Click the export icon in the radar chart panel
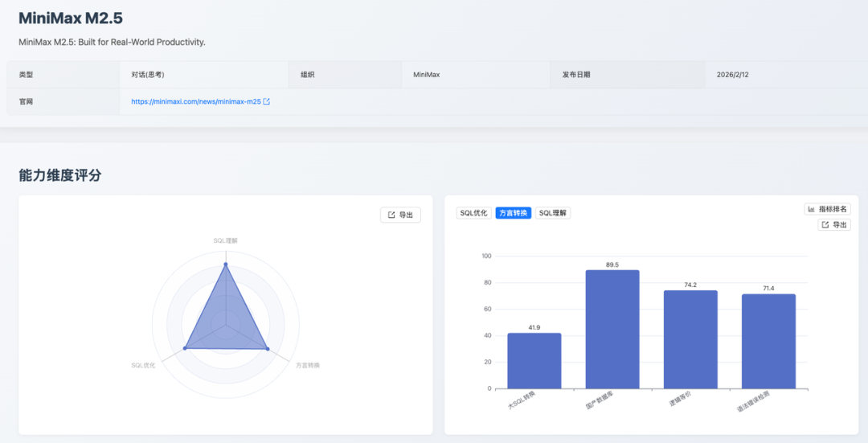 coord(391,215)
